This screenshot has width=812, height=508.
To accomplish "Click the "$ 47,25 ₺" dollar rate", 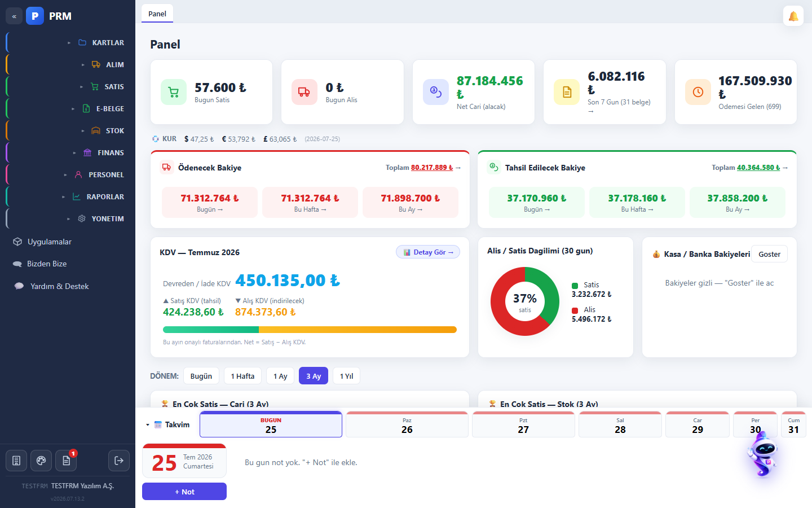I will (x=199, y=139).
